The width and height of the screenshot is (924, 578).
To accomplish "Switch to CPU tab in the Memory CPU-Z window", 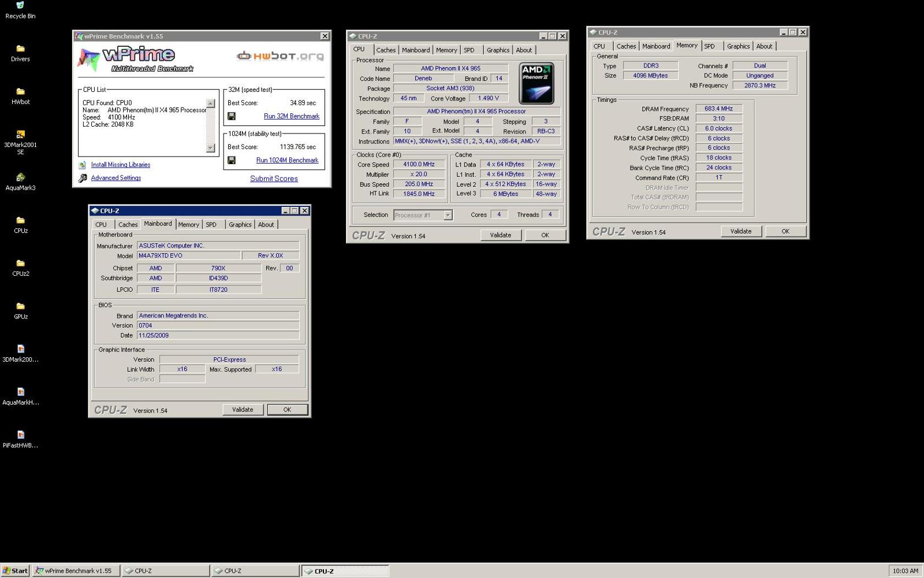I will coord(599,46).
